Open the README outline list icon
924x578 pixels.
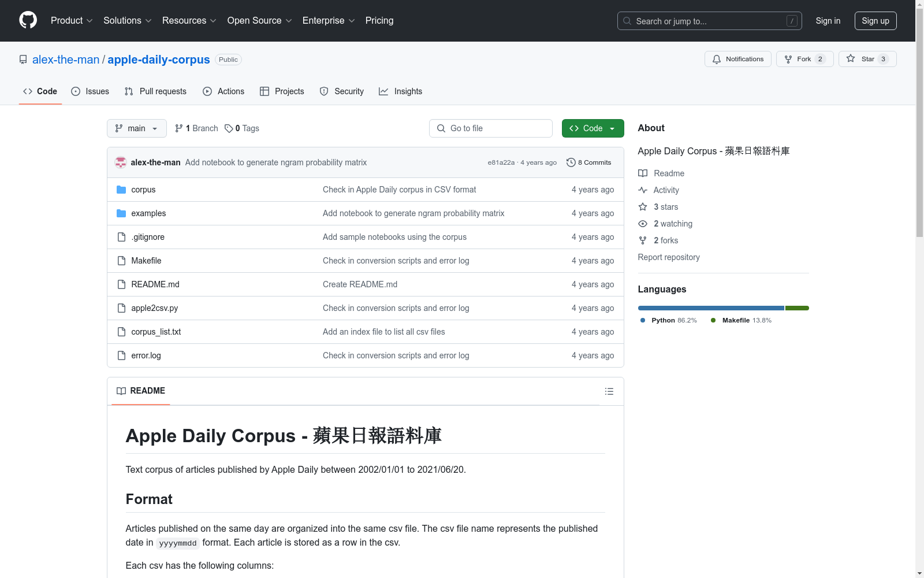609,391
